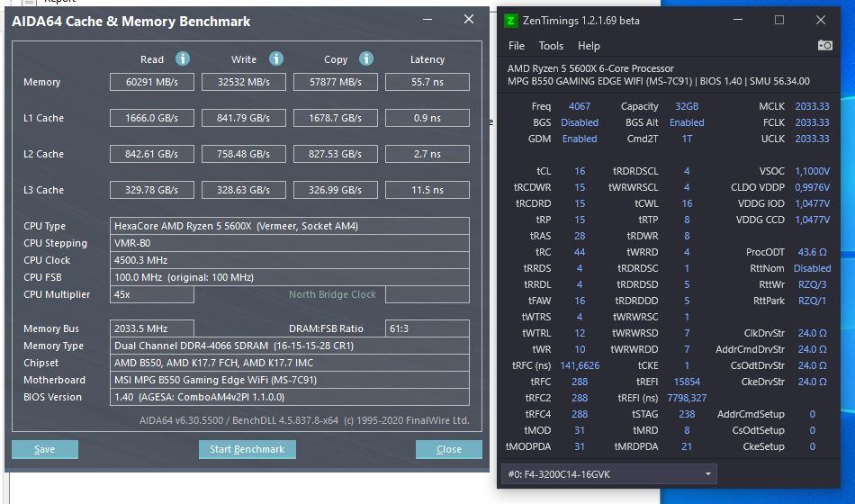Click the CPU Stepping field VMR-B0
The image size is (855, 504).
pos(290,243)
